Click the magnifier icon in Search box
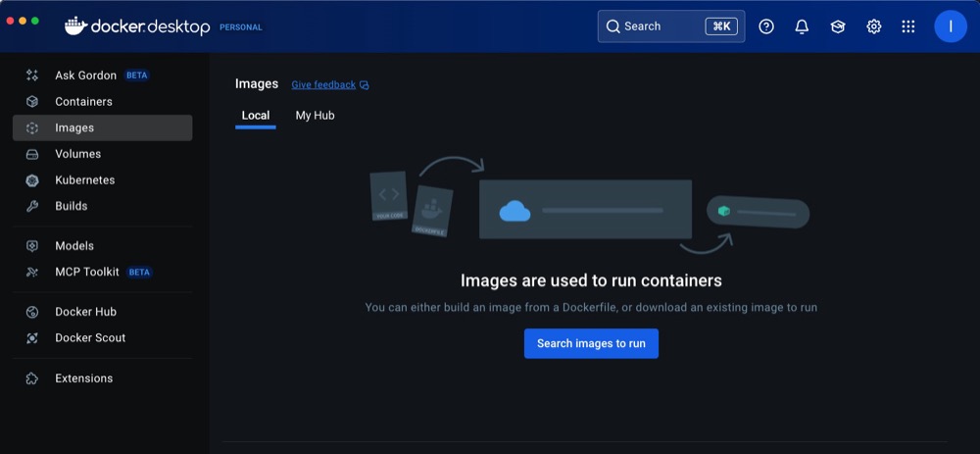Viewport: 980px width, 454px height. 613,26
